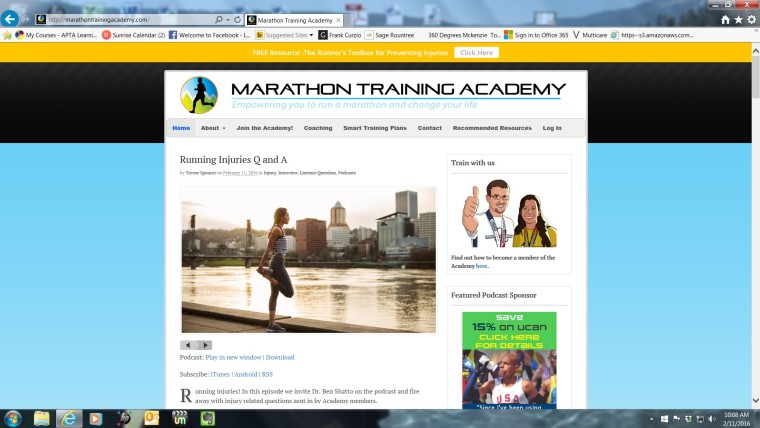The height and width of the screenshot is (428, 760).
Task: Click the Download podcast link
Action: [x=280, y=357]
